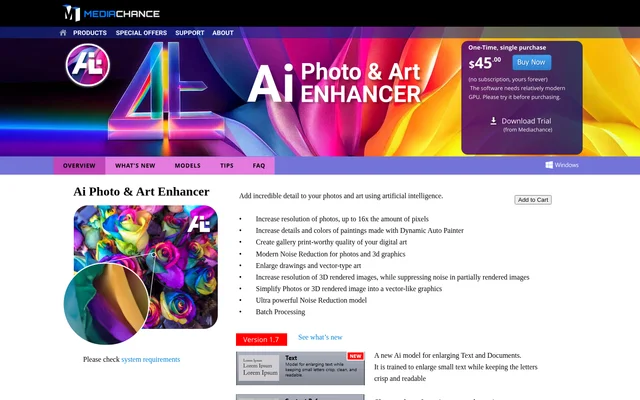The image size is (640, 400).
Task: Click the round Ai product logo badge
Action: point(88,65)
